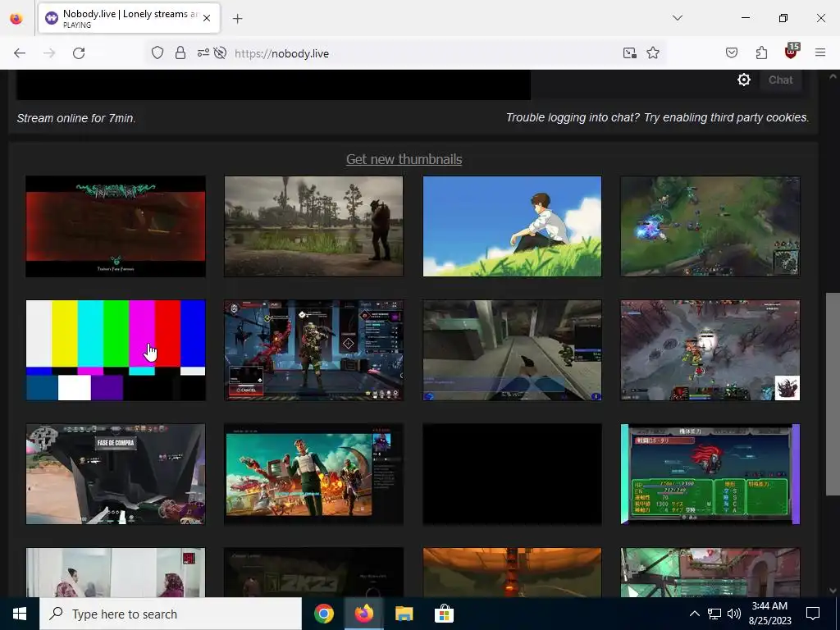Viewport: 840px width, 630px height.
Task: Click the uBlock Origin extension icon
Action: 792,52
